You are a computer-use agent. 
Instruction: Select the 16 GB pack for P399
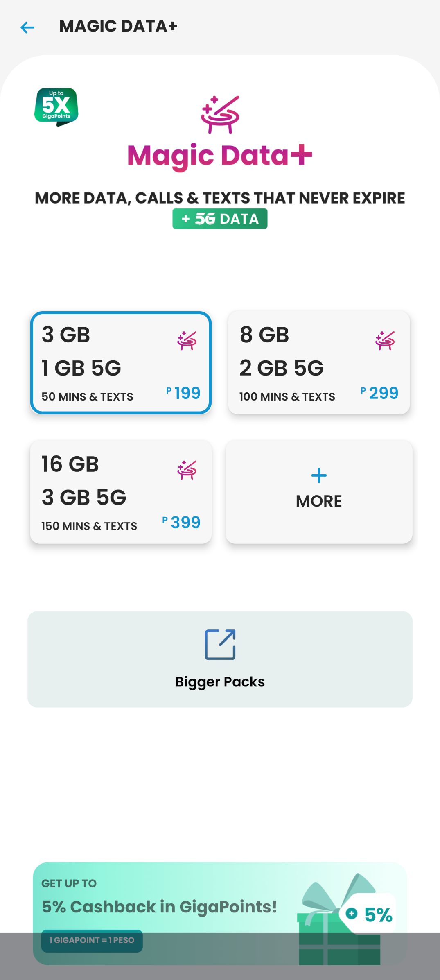[x=121, y=492]
